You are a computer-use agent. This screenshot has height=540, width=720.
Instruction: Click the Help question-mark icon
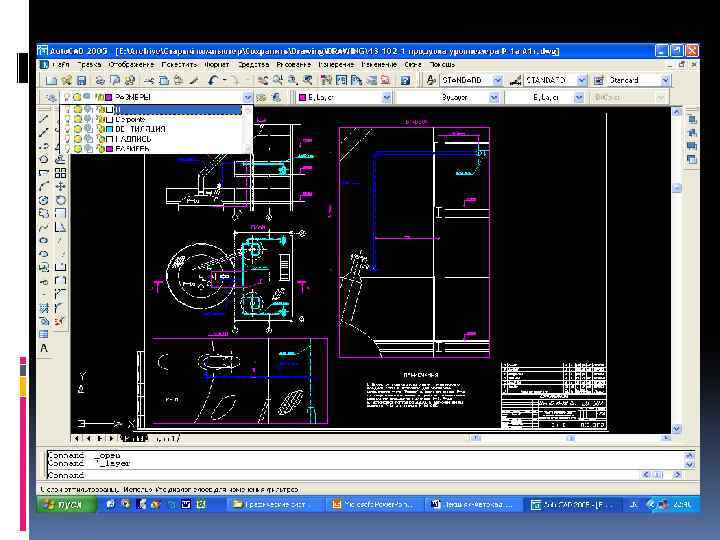405,81
